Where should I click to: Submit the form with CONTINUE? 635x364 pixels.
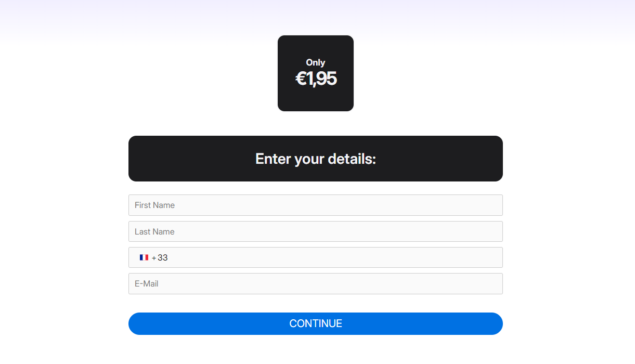tap(315, 323)
